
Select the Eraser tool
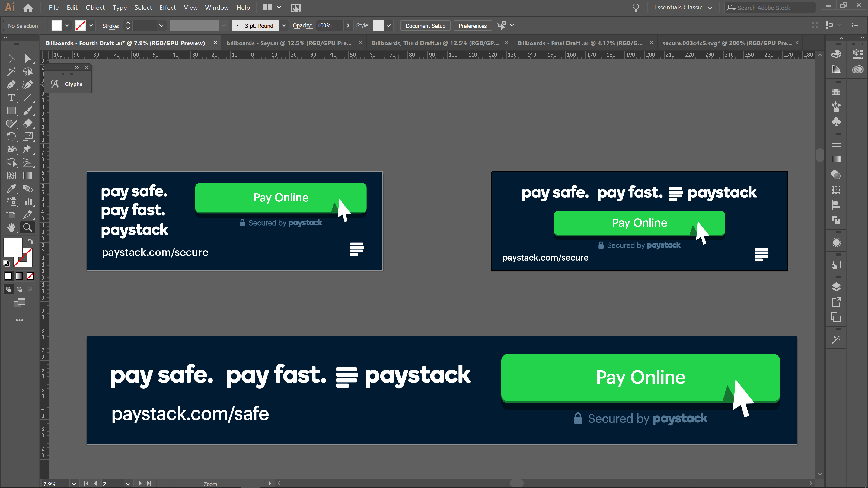click(x=28, y=123)
